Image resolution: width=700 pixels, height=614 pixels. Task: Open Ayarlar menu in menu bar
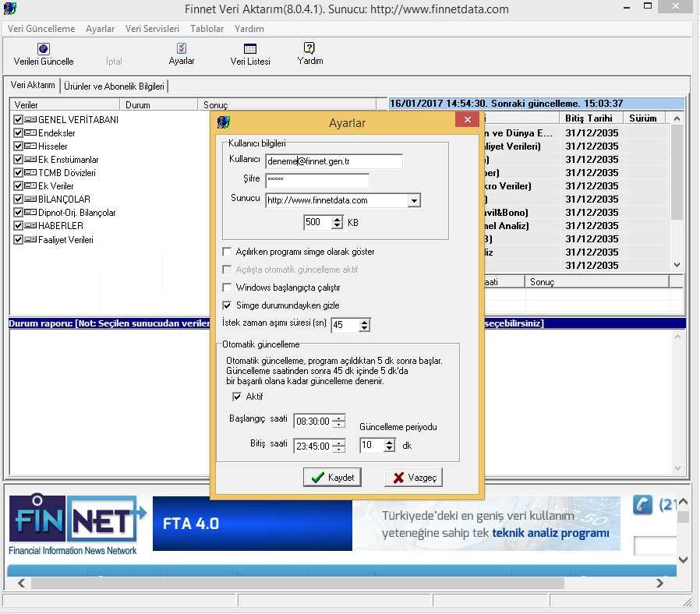[x=100, y=29]
